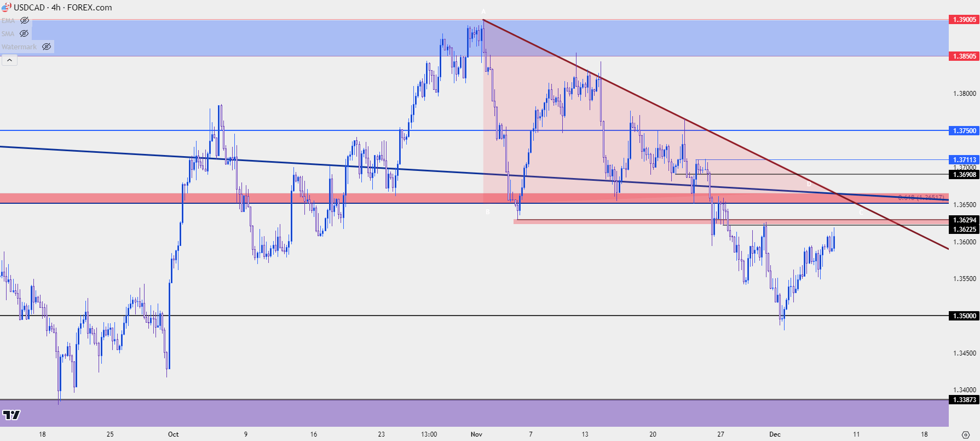980x441 pixels.
Task: Select the 1.36908 black price label
Action: coord(964,174)
